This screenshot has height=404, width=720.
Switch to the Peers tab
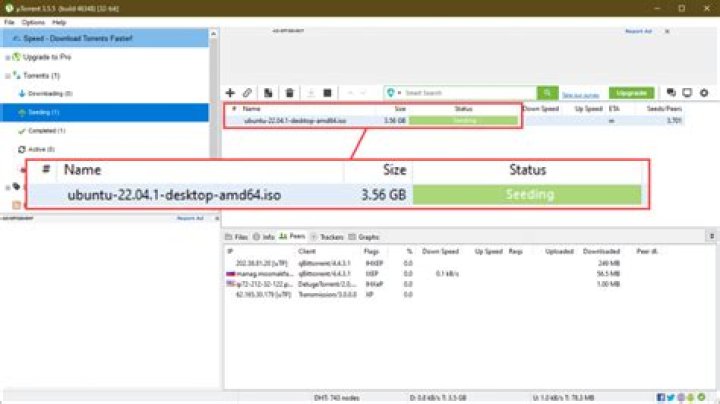(x=292, y=236)
